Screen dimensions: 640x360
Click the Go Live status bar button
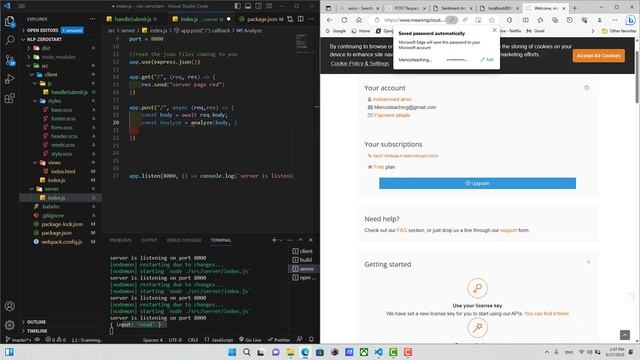pyautogui.click(x=250, y=340)
